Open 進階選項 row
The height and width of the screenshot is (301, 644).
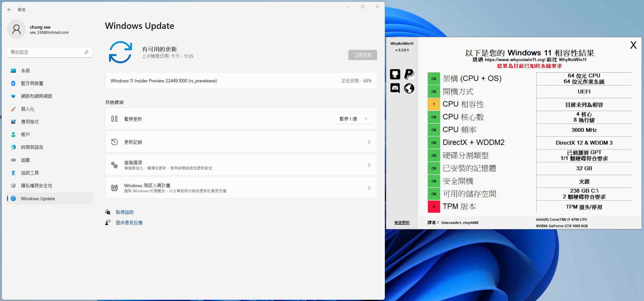[241, 165]
